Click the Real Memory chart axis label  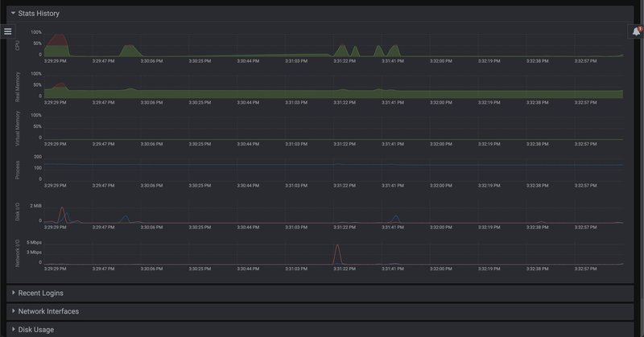coord(19,87)
